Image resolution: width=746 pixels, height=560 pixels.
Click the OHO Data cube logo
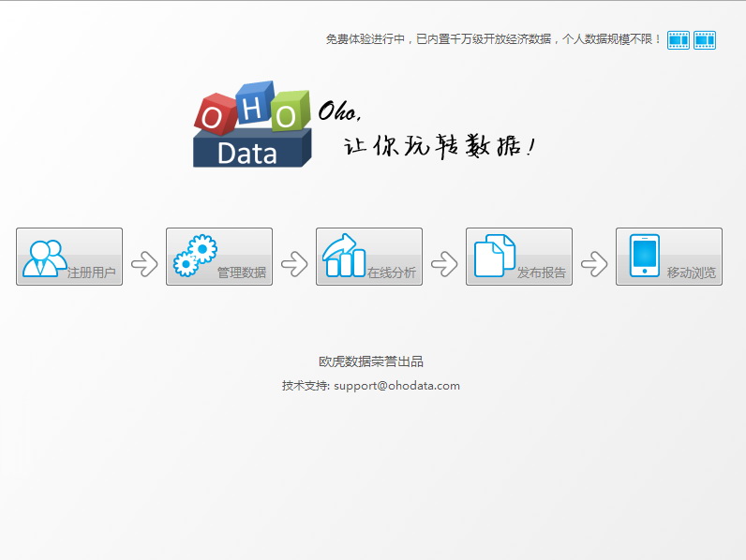pyautogui.click(x=253, y=124)
